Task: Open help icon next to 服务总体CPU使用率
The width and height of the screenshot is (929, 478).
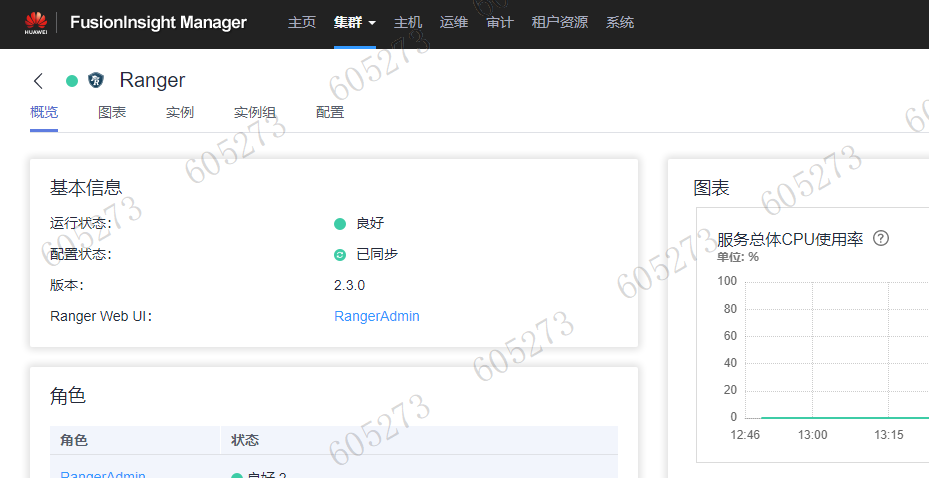Action: coord(881,238)
